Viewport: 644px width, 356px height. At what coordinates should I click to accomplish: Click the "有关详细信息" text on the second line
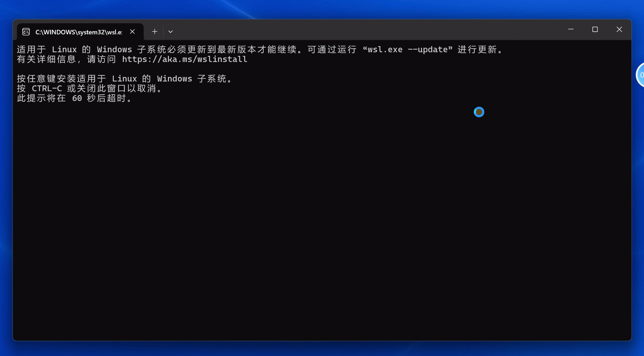pos(46,59)
